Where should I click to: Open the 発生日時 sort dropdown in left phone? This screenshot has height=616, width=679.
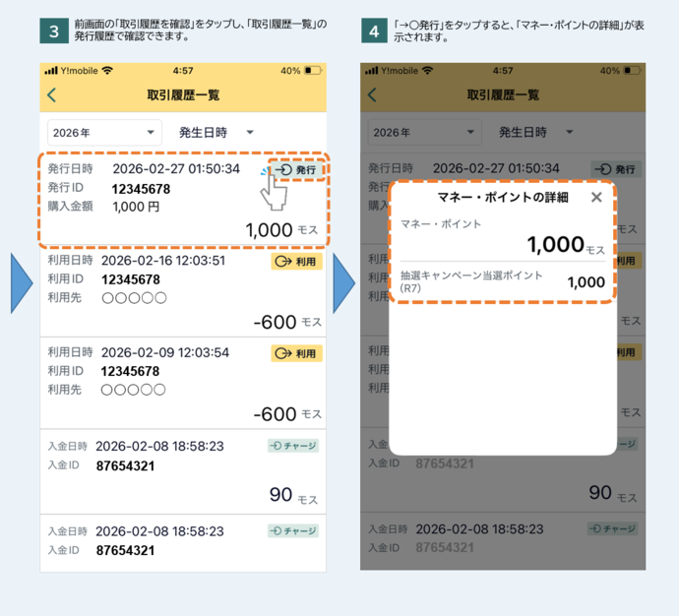click(x=216, y=133)
